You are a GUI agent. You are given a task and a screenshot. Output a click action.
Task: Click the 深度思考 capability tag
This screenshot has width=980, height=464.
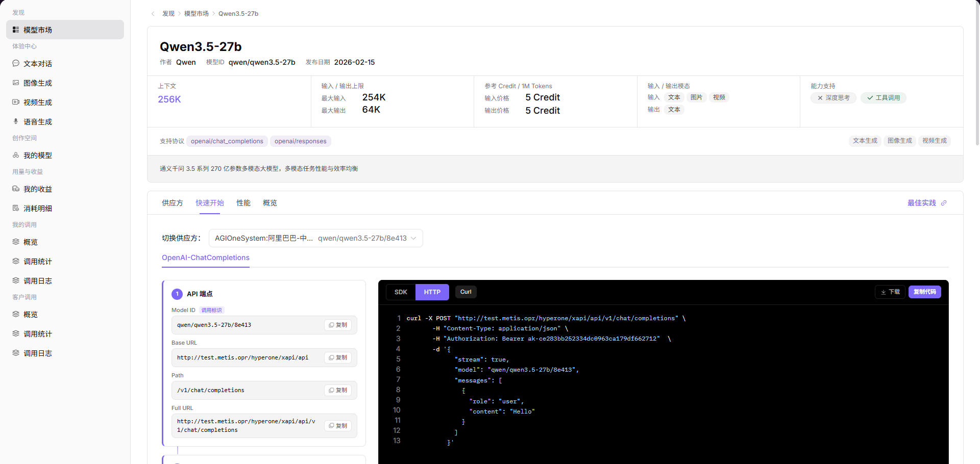coord(834,98)
